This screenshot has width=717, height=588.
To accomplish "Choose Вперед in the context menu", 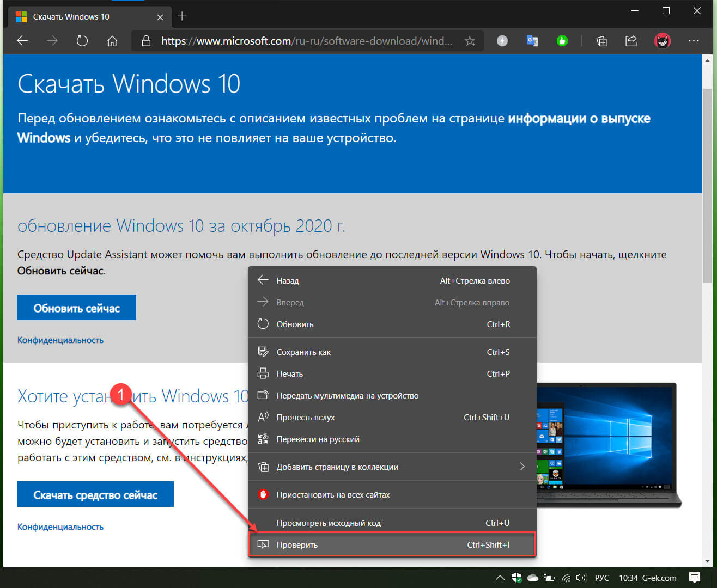I will coord(392,303).
